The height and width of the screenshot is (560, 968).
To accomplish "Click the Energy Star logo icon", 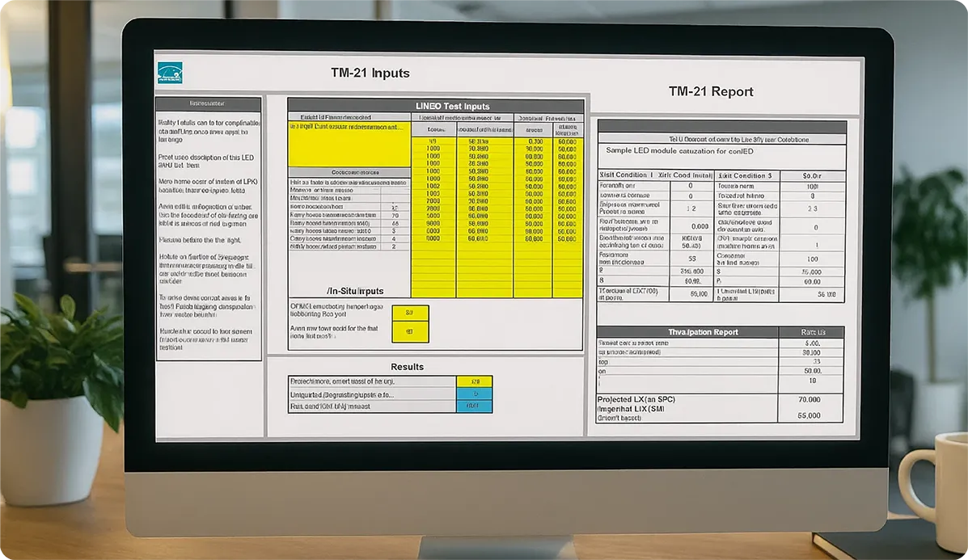I will click(171, 73).
